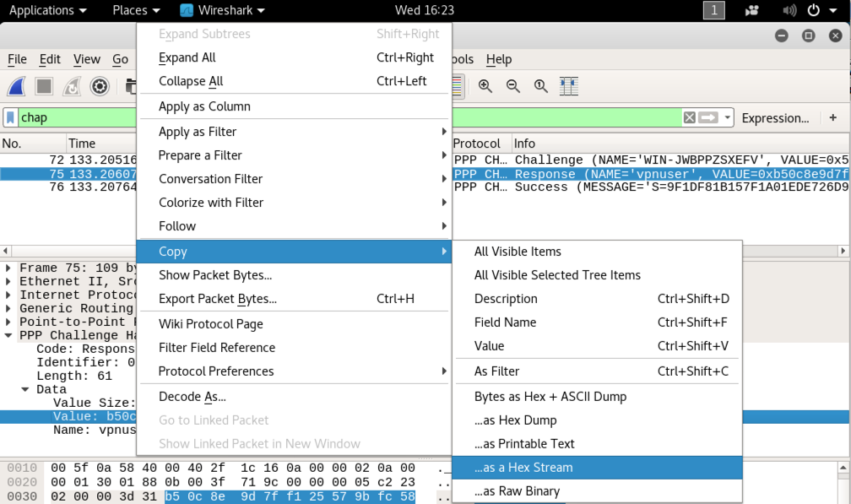Toggle packet colorization rules icon
Screen dimensions: 851x504
coord(457,86)
